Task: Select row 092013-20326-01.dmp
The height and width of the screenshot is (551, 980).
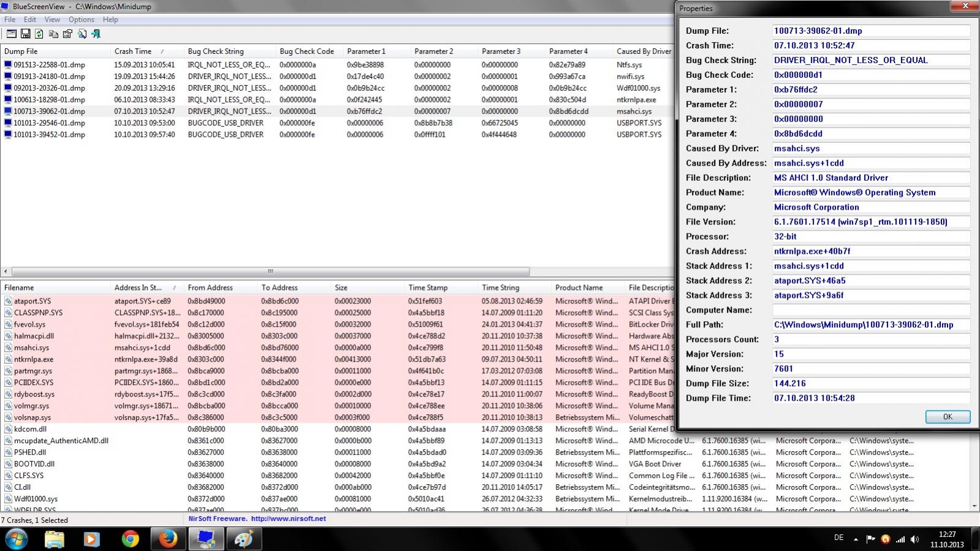Action: (337, 88)
